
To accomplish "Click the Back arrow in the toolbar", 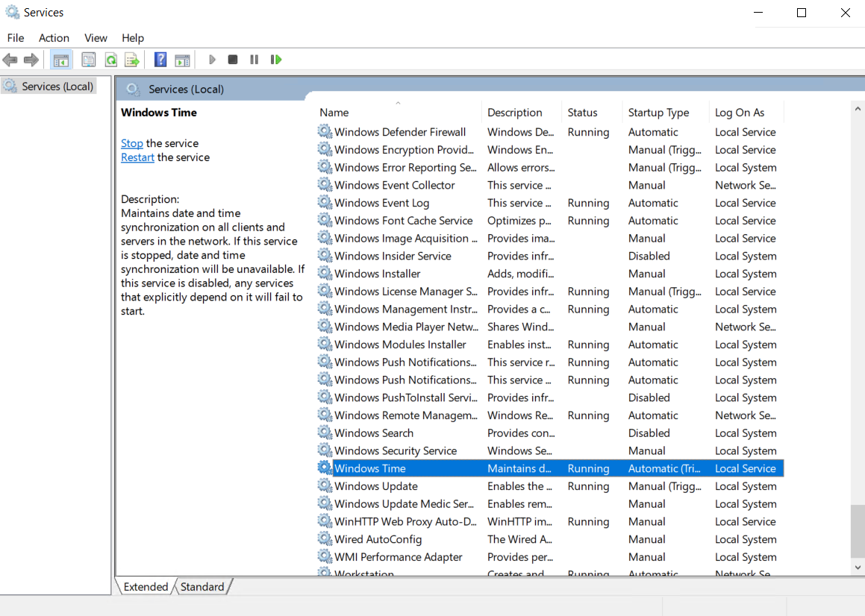I will coord(10,60).
